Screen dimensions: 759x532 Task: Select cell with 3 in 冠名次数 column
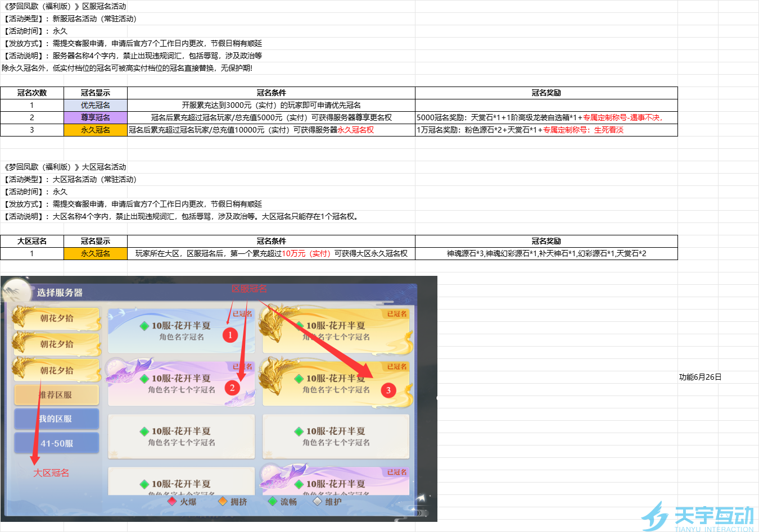pyautogui.click(x=32, y=130)
